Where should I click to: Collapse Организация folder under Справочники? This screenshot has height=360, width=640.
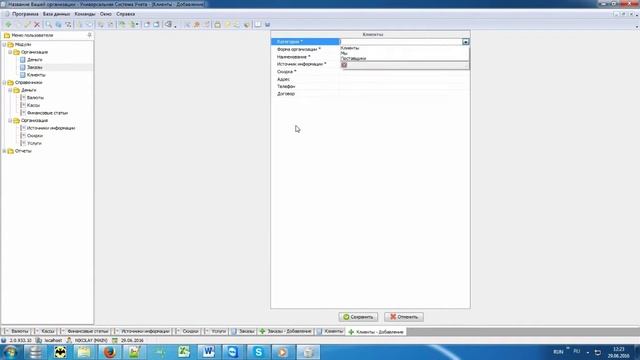point(11,120)
